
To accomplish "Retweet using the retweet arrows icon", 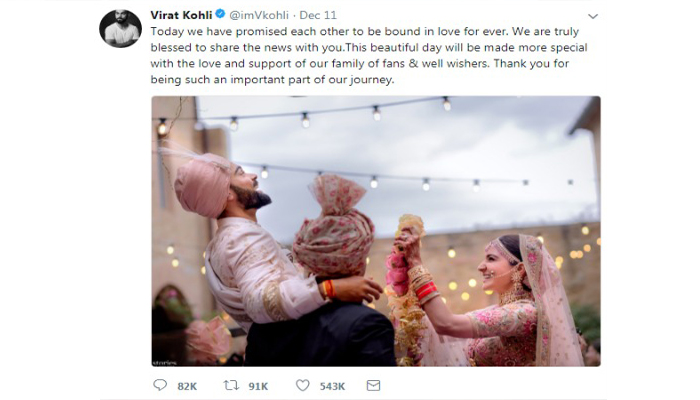I will 231,385.
